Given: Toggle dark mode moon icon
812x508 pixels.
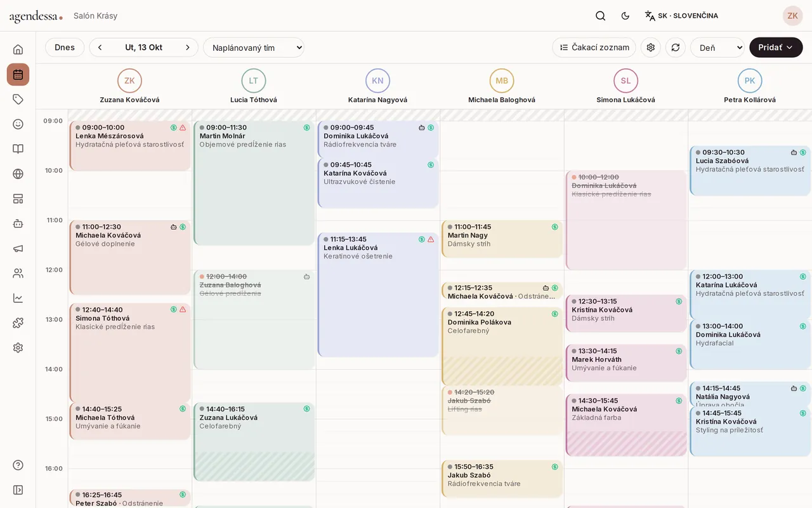Looking at the screenshot, I should point(625,16).
